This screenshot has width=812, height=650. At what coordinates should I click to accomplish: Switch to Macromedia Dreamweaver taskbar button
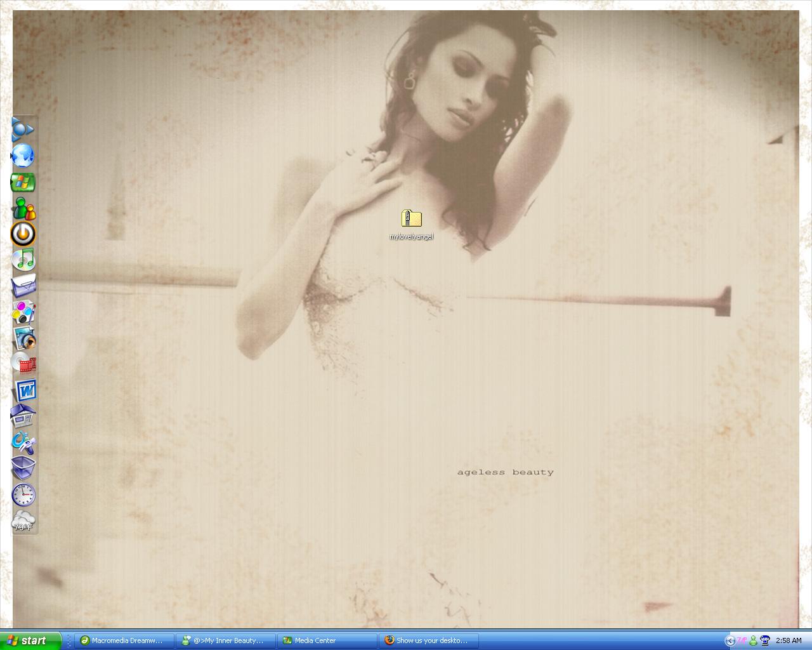[x=124, y=640]
